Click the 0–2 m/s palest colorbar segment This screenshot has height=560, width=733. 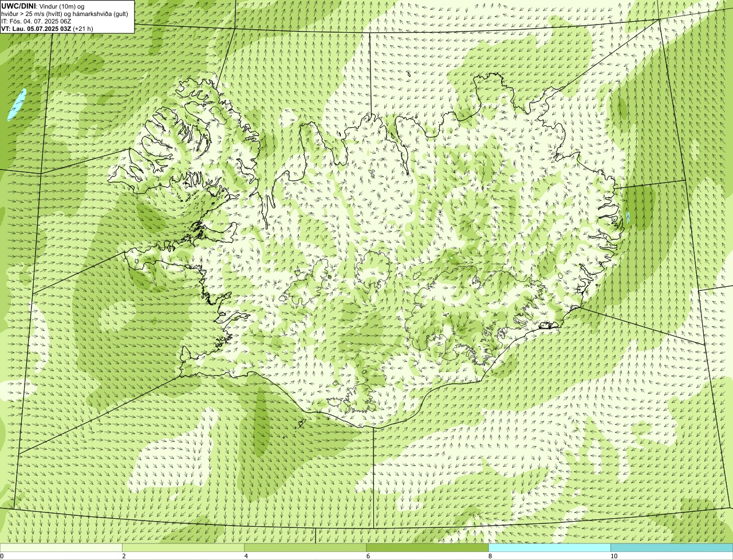pos(61,548)
